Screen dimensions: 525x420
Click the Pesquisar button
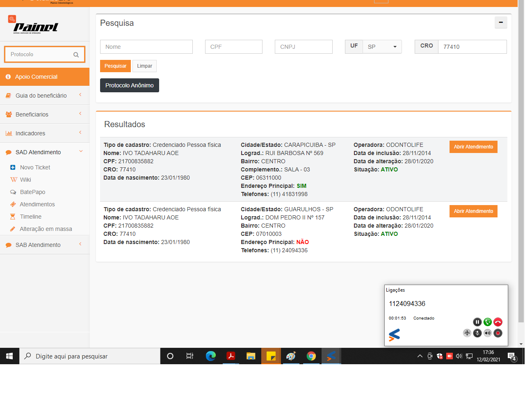[x=115, y=66]
